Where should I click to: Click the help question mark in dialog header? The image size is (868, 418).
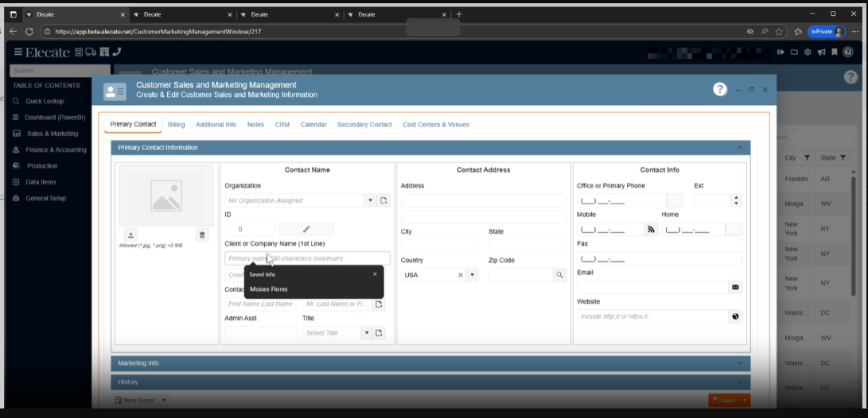coord(720,90)
